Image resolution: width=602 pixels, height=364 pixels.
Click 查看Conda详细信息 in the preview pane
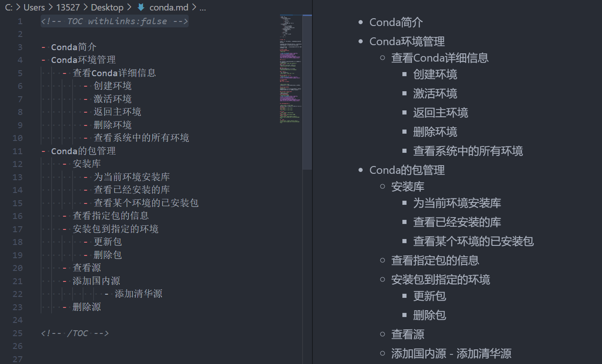pyautogui.click(x=440, y=58)
